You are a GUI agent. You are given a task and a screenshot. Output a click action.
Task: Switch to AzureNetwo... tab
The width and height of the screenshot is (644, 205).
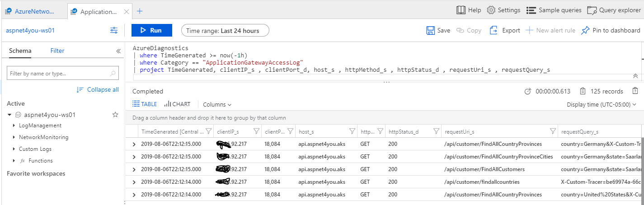point(33,11)
